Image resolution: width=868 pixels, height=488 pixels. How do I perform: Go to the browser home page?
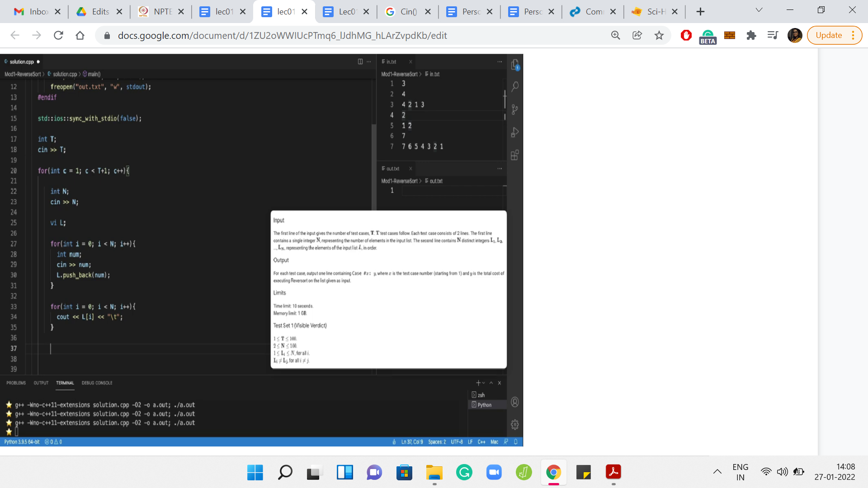[x=80, y=35]
